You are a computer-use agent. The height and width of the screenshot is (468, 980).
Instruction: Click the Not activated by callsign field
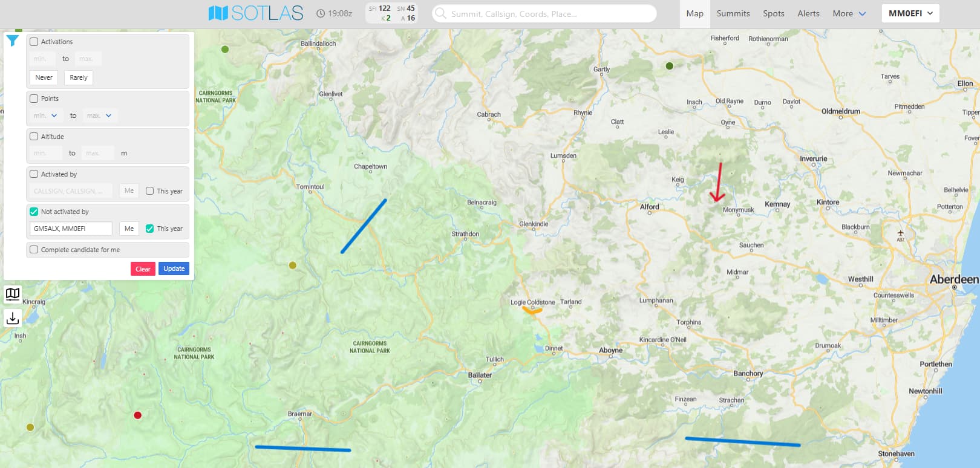[71, 229]
